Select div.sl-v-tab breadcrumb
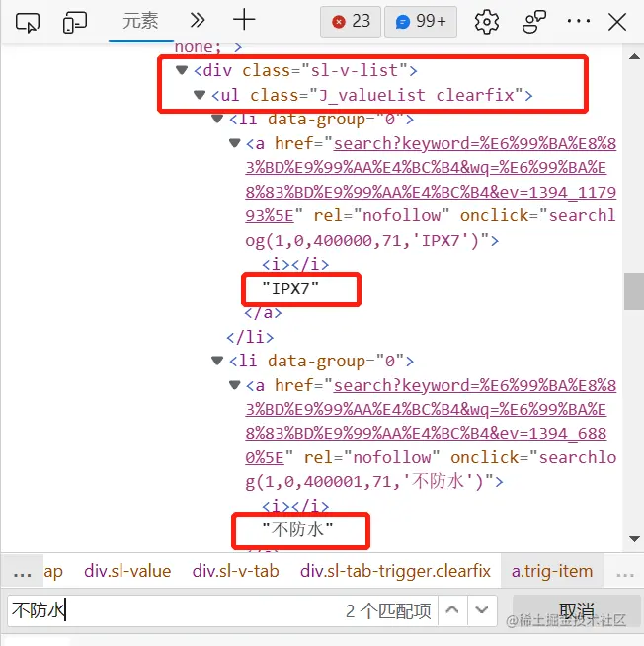Viewport: 644px width, 646px height. coord(236,572)
